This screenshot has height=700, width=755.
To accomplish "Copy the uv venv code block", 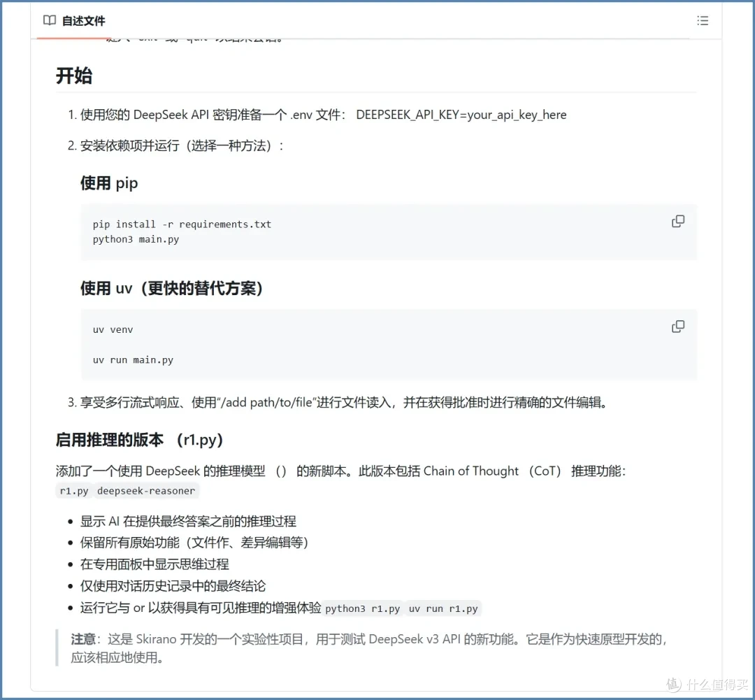I will tap(678, 327).
